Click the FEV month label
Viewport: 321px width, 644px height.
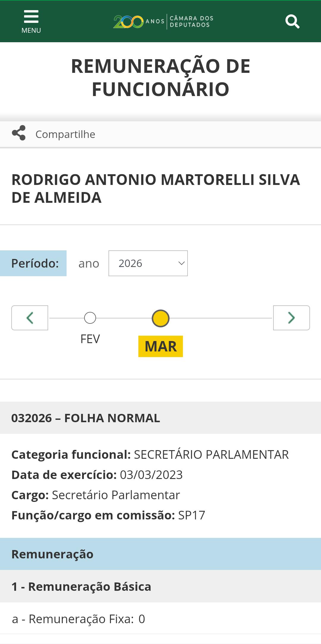pos(90,339)
